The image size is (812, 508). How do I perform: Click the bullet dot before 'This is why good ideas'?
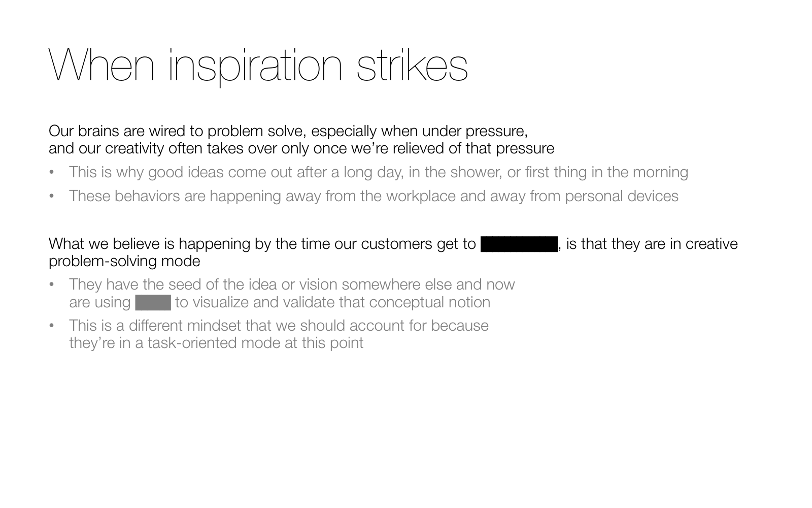point(51,173)
